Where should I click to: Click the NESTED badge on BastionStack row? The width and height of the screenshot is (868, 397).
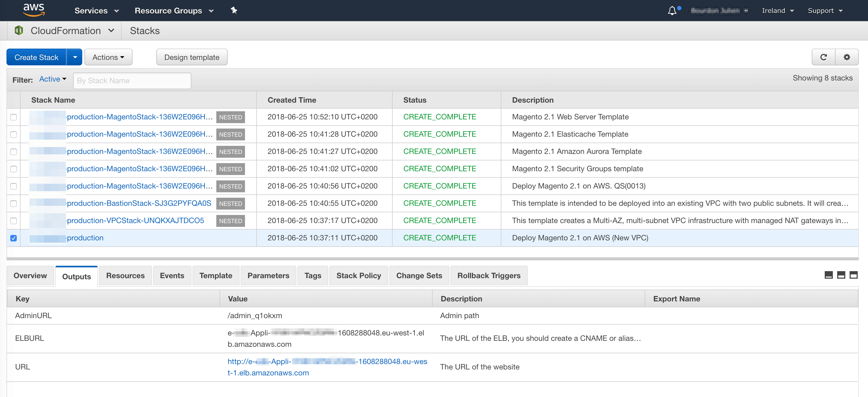[230, 204]
